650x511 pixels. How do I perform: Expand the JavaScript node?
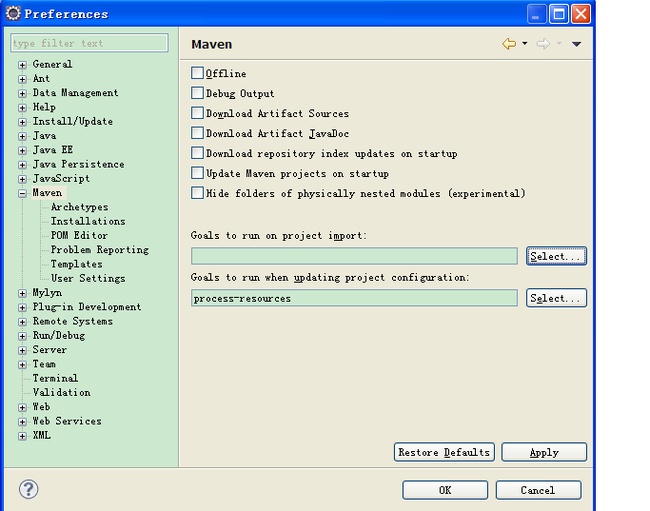pos(22,179)
